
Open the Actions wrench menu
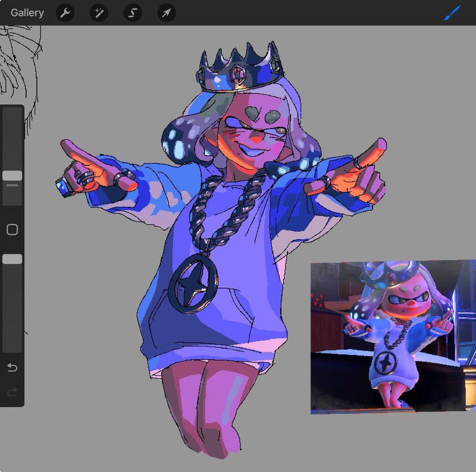pos(65,13)
